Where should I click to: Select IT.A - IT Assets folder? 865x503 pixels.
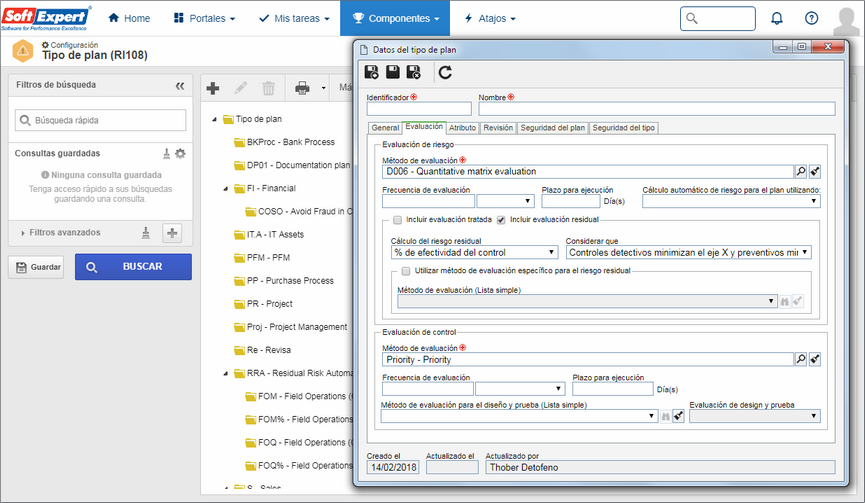tap(269, 234)
